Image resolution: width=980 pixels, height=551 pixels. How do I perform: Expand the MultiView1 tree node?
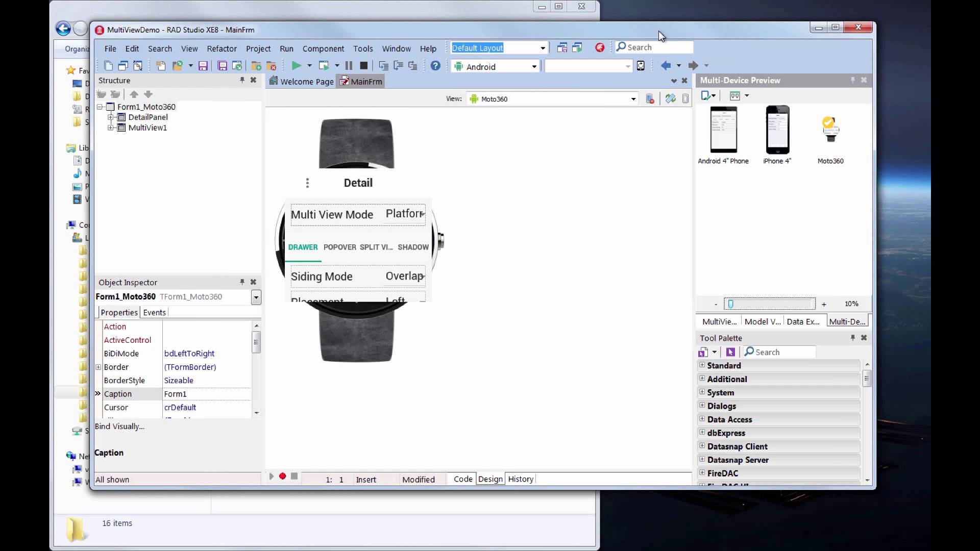tap(111, 128)
